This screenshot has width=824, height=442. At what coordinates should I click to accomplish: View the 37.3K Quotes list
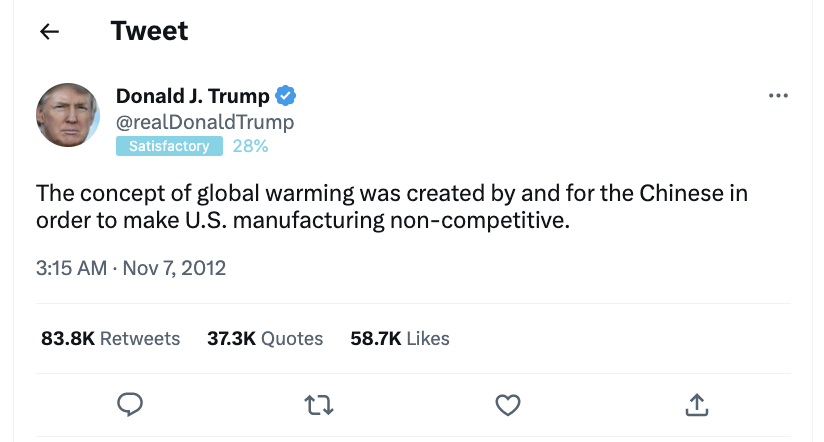(265, 338)
